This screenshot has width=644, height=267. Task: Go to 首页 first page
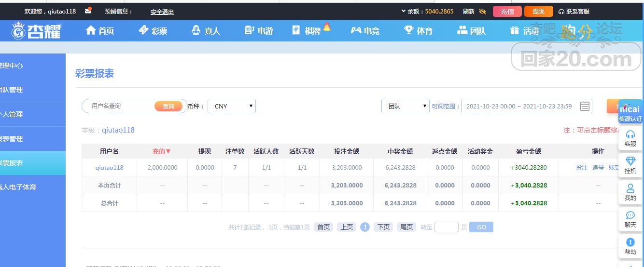[x=323, y=227]
